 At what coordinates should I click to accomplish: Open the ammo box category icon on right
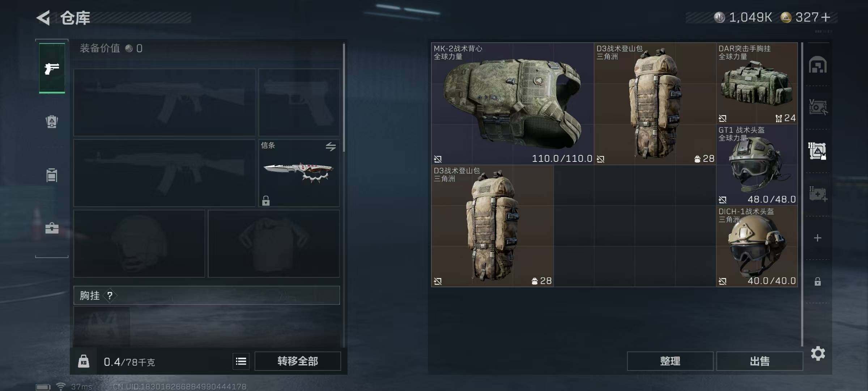click(x=817, y=108)
